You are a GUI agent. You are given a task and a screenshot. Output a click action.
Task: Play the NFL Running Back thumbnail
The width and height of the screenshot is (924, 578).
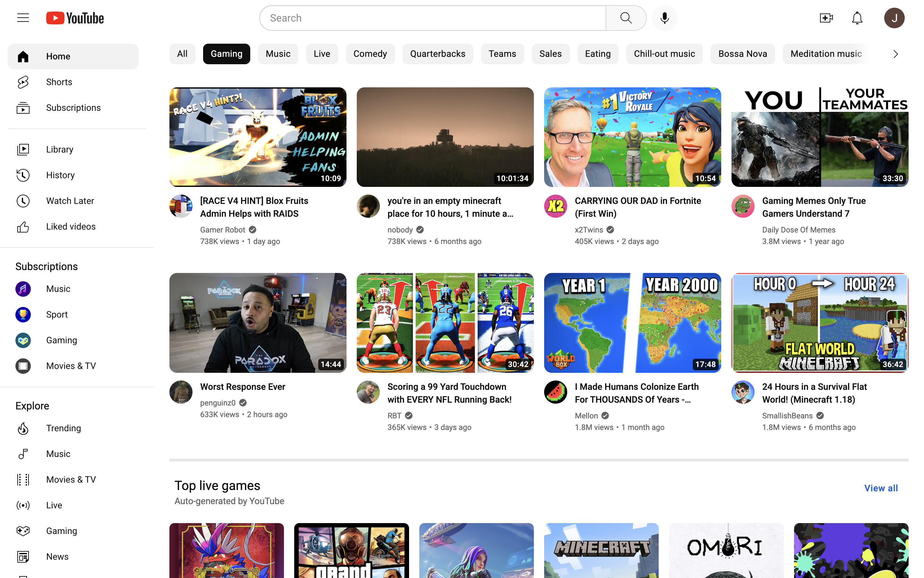tap(445, 323)
